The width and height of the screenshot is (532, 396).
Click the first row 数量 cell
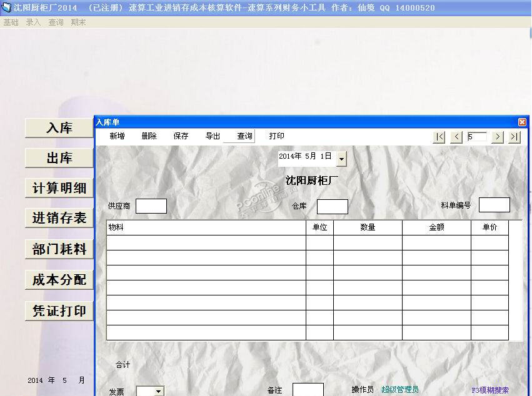point(368,243)
